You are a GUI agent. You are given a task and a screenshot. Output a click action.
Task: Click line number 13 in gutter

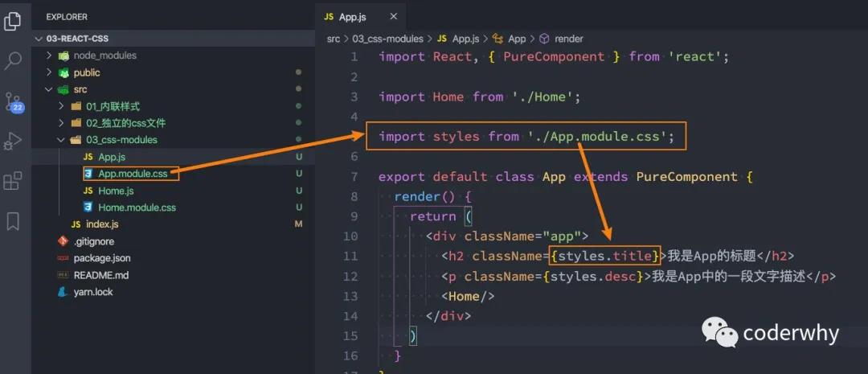(350, 297)
